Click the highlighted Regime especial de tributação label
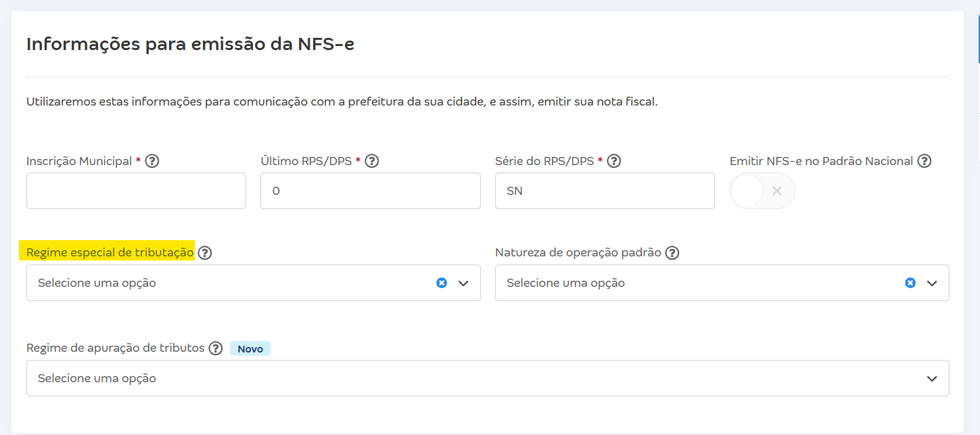 [x=110, y=251]
